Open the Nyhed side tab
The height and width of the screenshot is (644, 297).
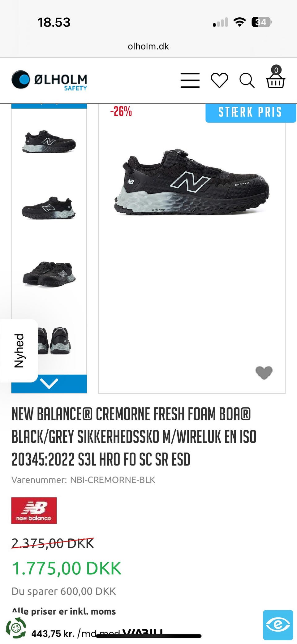coord(19,350)
